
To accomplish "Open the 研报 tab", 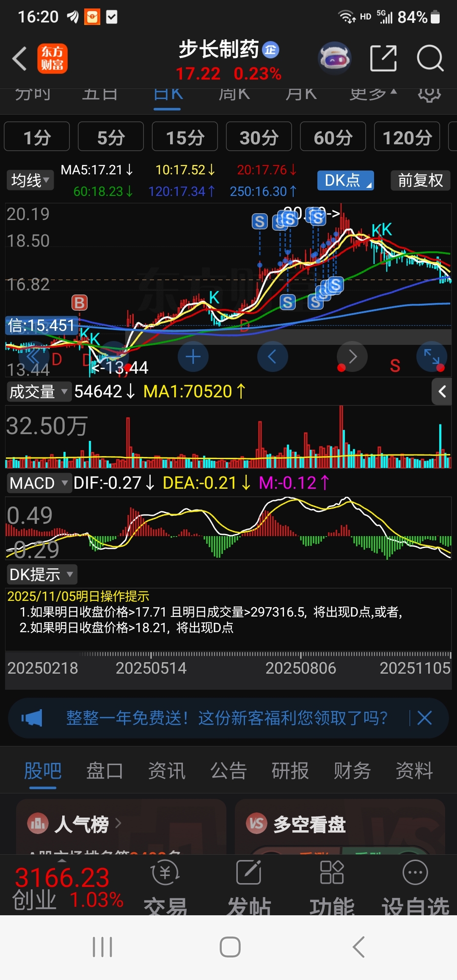I will (x=290, y=771).
